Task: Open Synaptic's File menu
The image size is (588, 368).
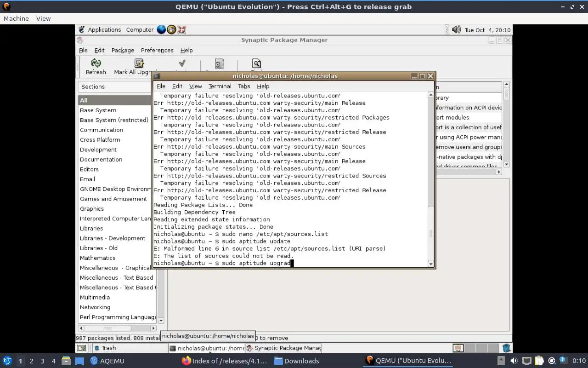Action: (83, 50)
